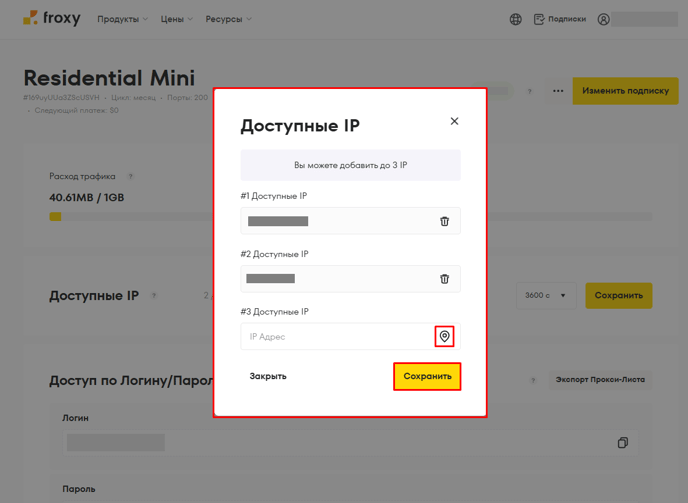The image size is (688, 503).
Task: Close the Доступные IP dialog with X
Action: 455,121
